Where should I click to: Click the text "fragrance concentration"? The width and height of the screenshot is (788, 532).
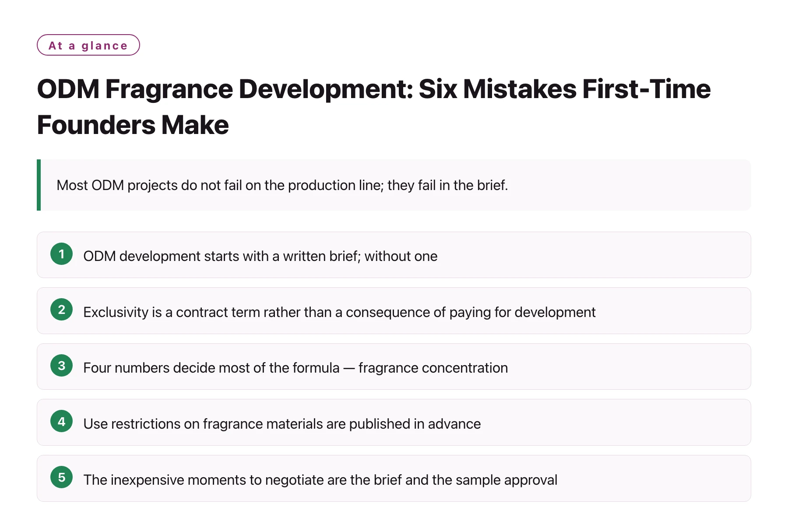tap(433, 368)
